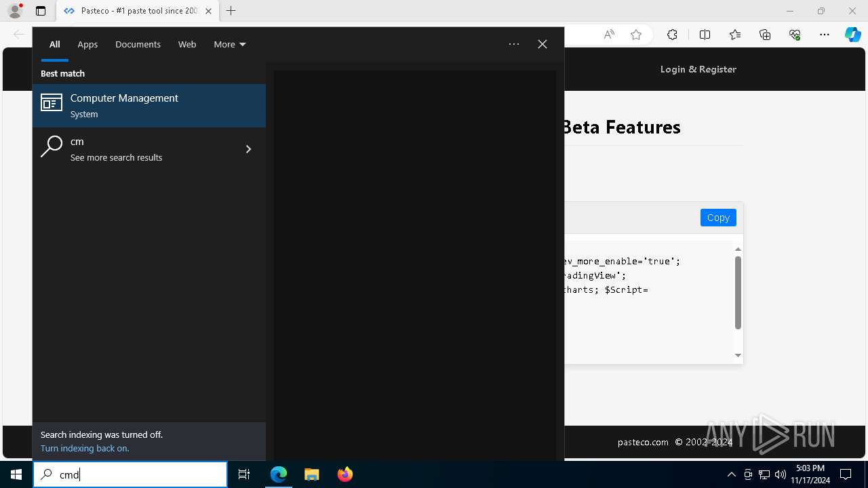Expand the More filter dropdown
Screen dimensions: 868x488
click(x=229, y=44)
